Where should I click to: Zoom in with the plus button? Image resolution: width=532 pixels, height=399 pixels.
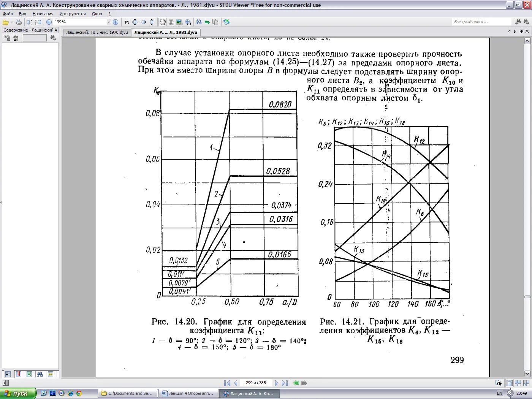coord(116,22)
